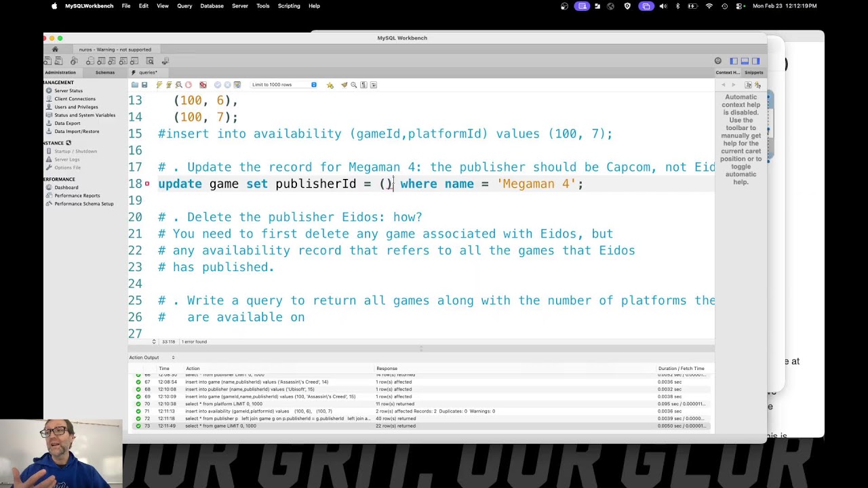Toggle display of invisible characters icon
This screenshot has width=868, height=488.
pyautogui.click(x=363, y=85)
